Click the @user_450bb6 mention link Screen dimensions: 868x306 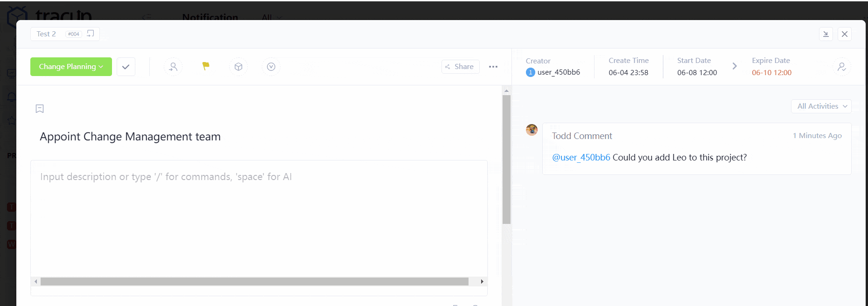[x=581, y=158]
